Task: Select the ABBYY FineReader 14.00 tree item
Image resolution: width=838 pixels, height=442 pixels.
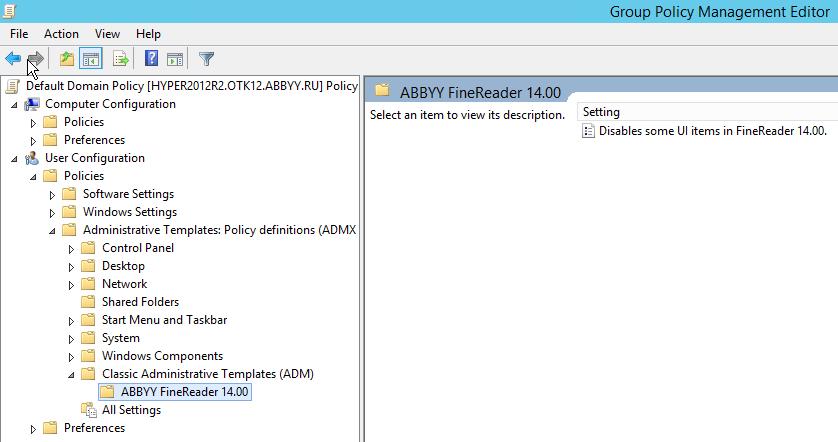Action: pos(184,392)
